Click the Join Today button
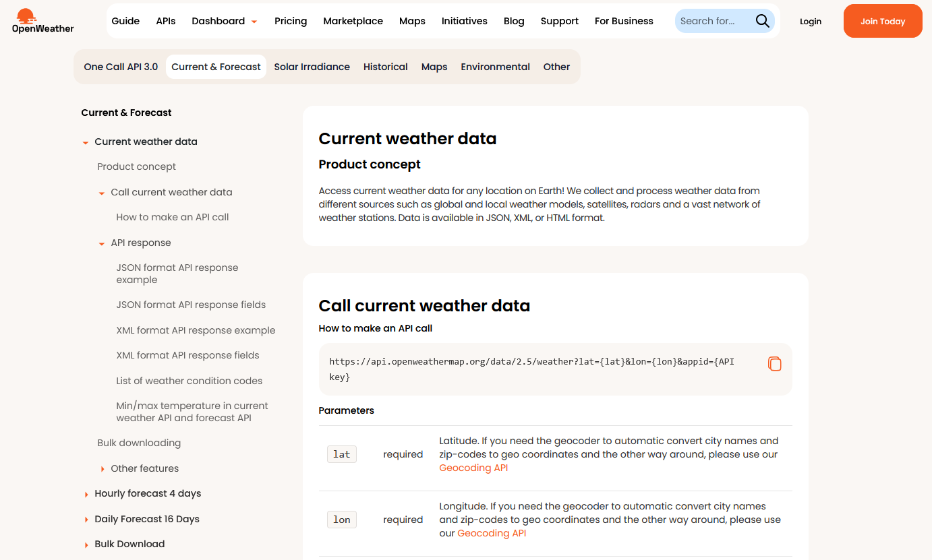The height and width of the screenshot is (560, 932). (x=882, y=21)
